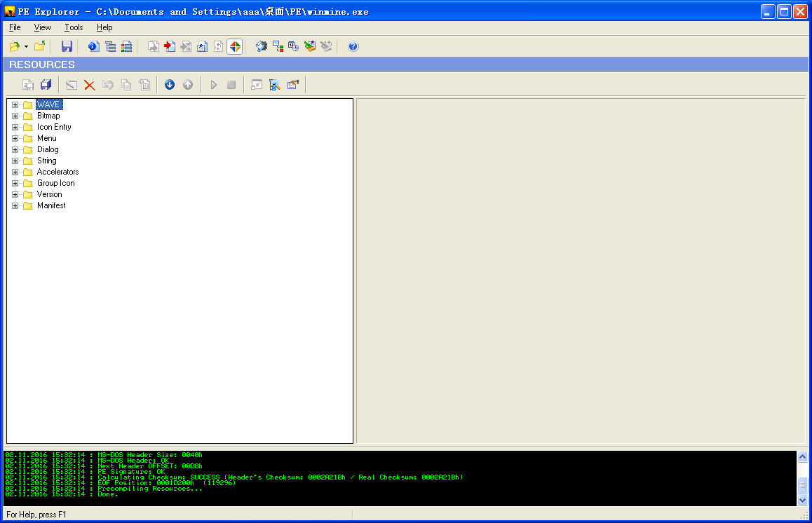Open Section Headers view (colored list icon)
The image size is (812, 523).
126,46
